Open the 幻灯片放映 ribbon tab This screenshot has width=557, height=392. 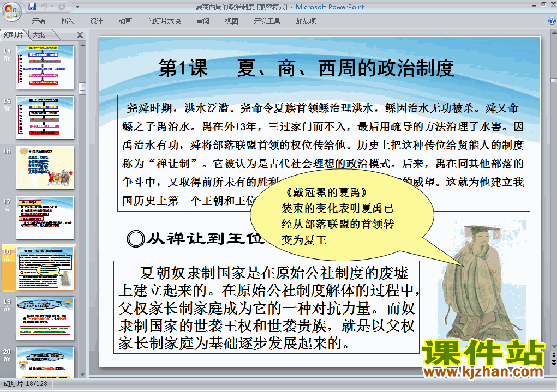pyautogui.click(x=164, y=21)
